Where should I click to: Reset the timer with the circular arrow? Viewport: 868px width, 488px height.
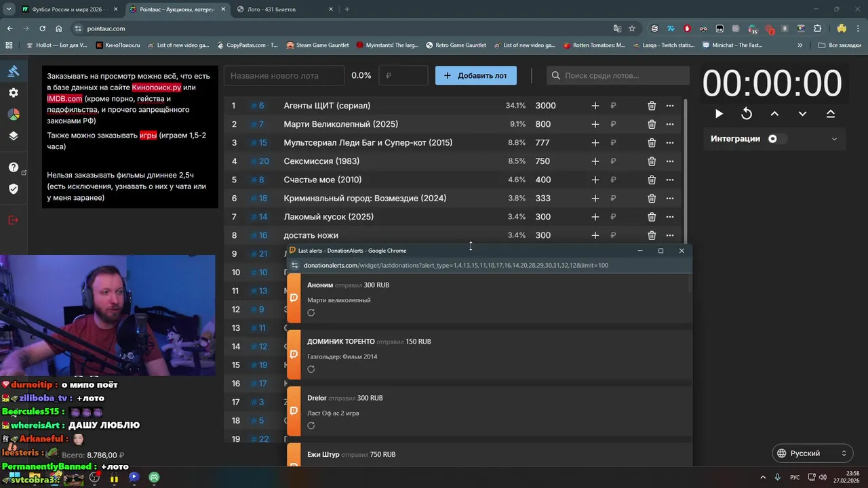(747, 114)
